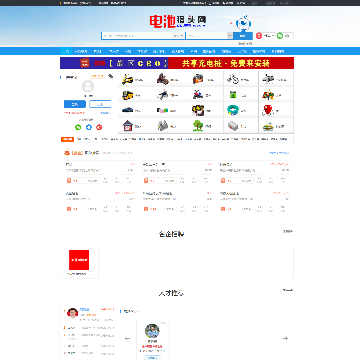Viewport: 360px width, 360px height.
Task: Click the right arrow of talent carousel
Action: 285,338
